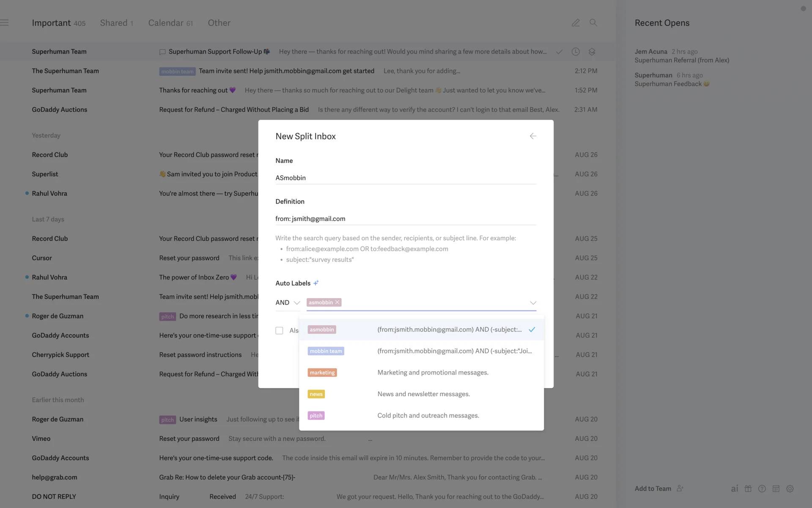
Task: Toggle the checked asmobbin label option
Action: 421,329
